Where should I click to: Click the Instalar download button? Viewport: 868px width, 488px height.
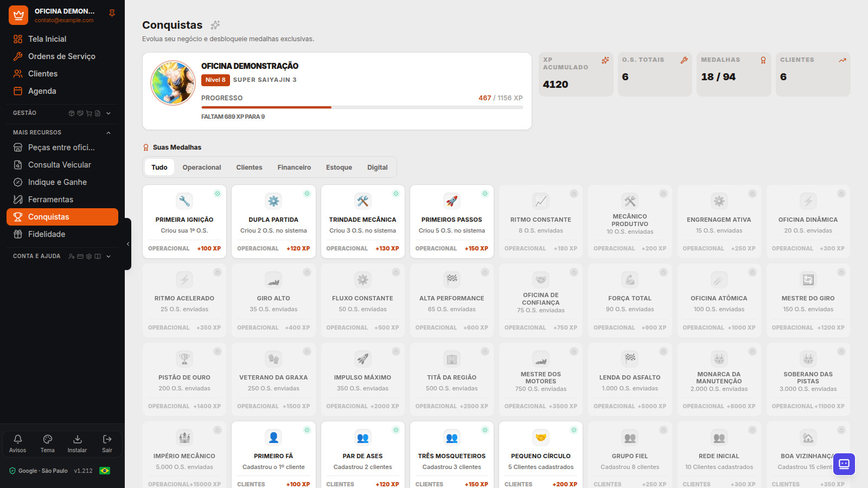pos(77,444)
